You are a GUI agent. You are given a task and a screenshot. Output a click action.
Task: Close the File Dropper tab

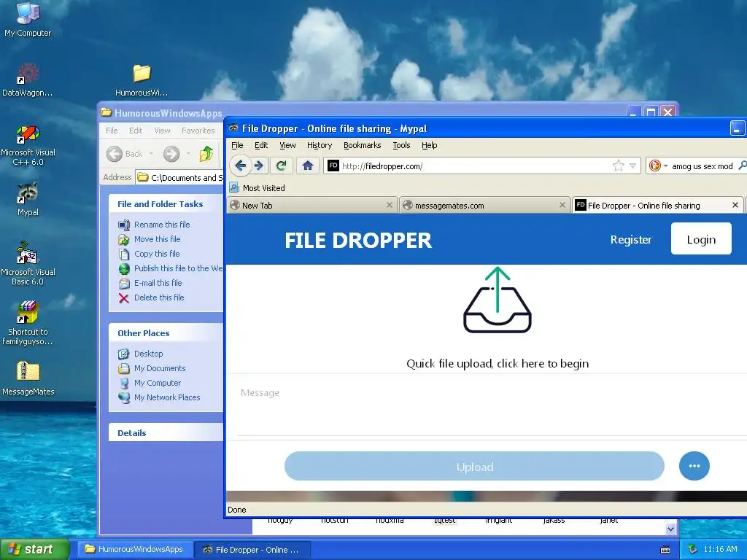tap(735, 205)
